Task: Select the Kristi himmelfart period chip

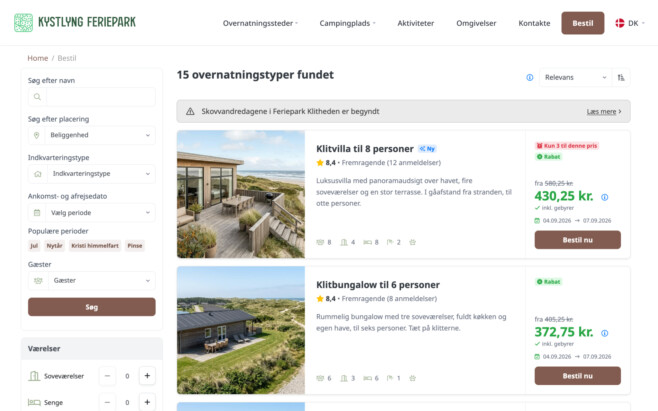Action: click(x=95, y=246)
